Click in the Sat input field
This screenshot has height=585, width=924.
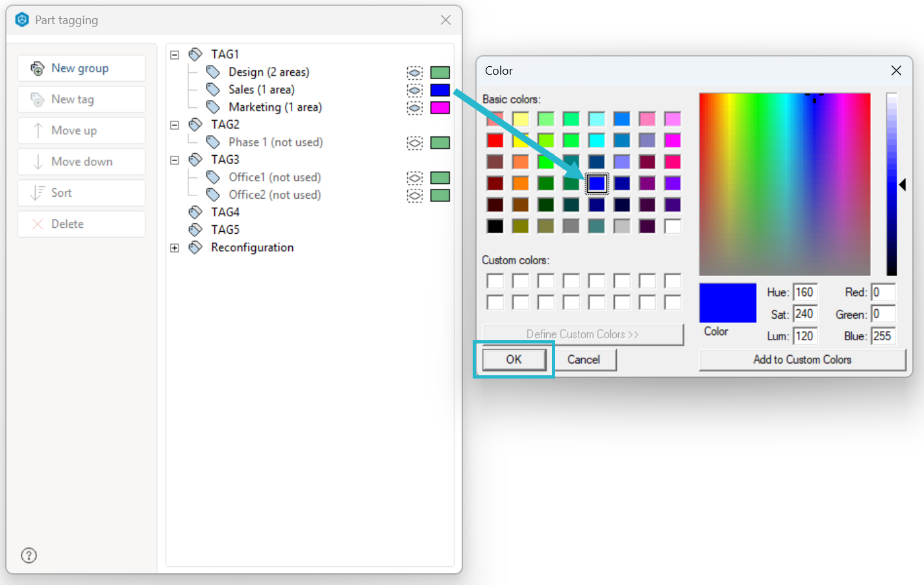pos(805,314)
